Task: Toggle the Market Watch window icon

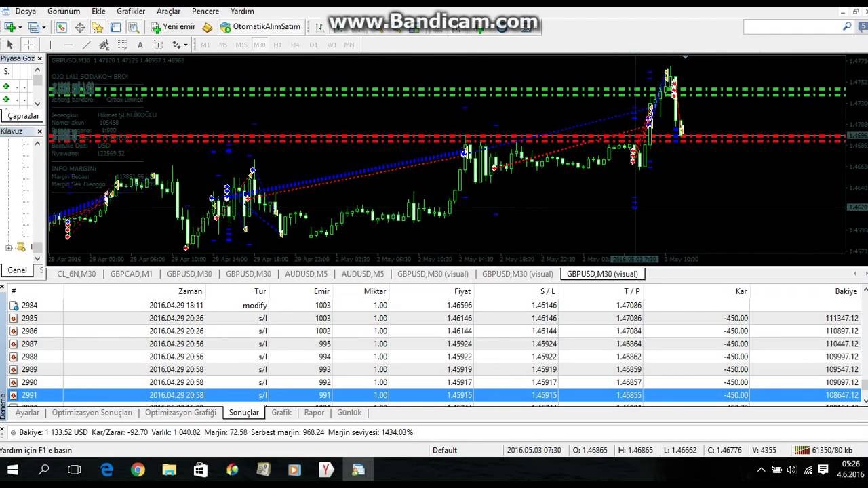Action: [61, 27]
